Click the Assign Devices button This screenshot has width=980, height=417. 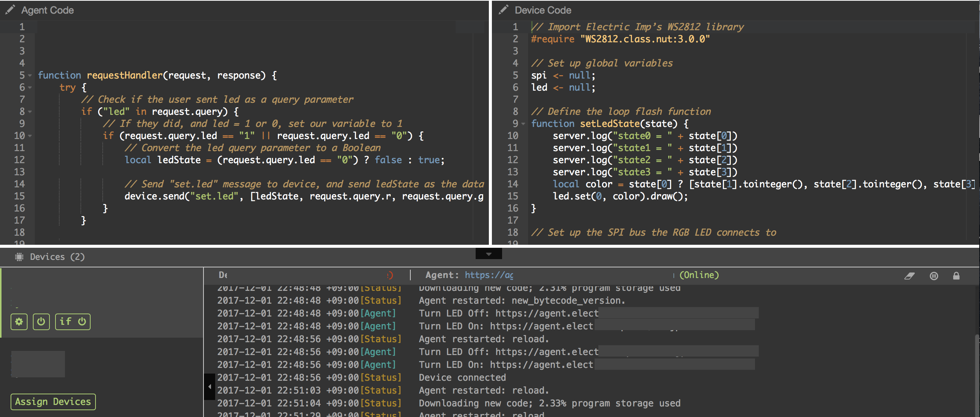(53, 402)
